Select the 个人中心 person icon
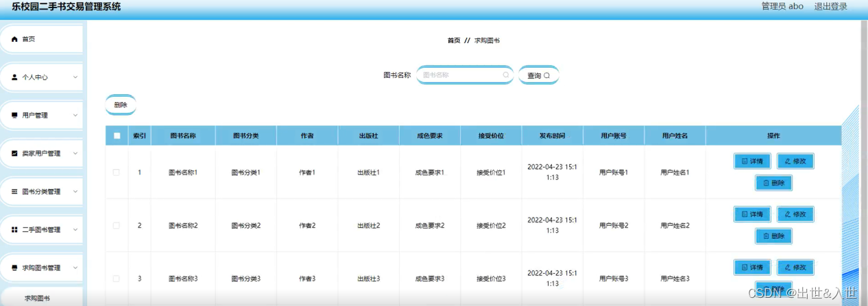Screen dimensions: 868x306 click(x=14, y=77)
